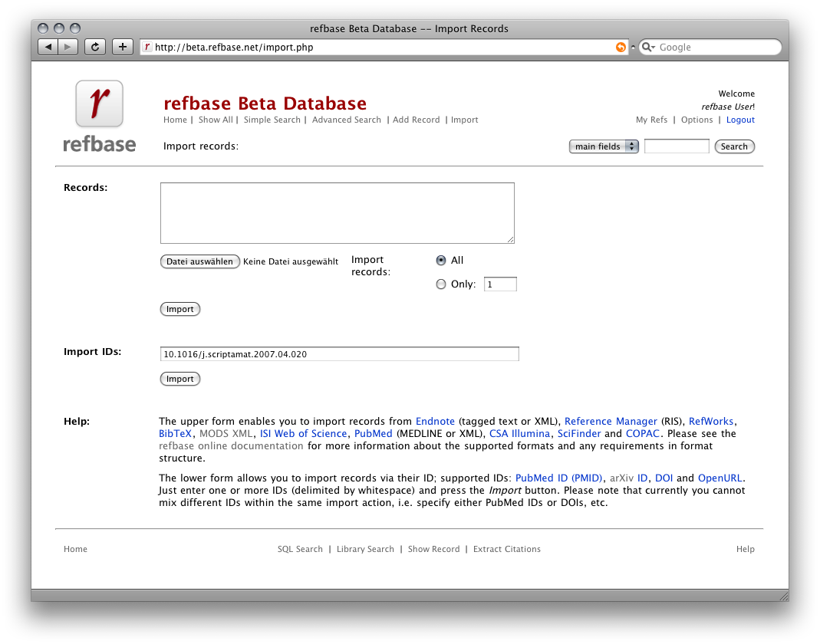The image size is (820, 644).
Task: Open the OpenURL link
Action: (720, 478)
